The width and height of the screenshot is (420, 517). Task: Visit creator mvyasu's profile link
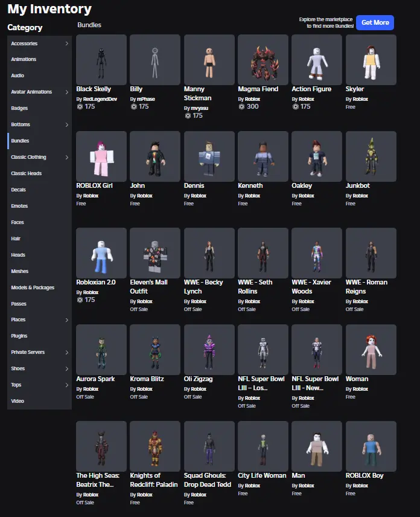click(x=199, y=108)
